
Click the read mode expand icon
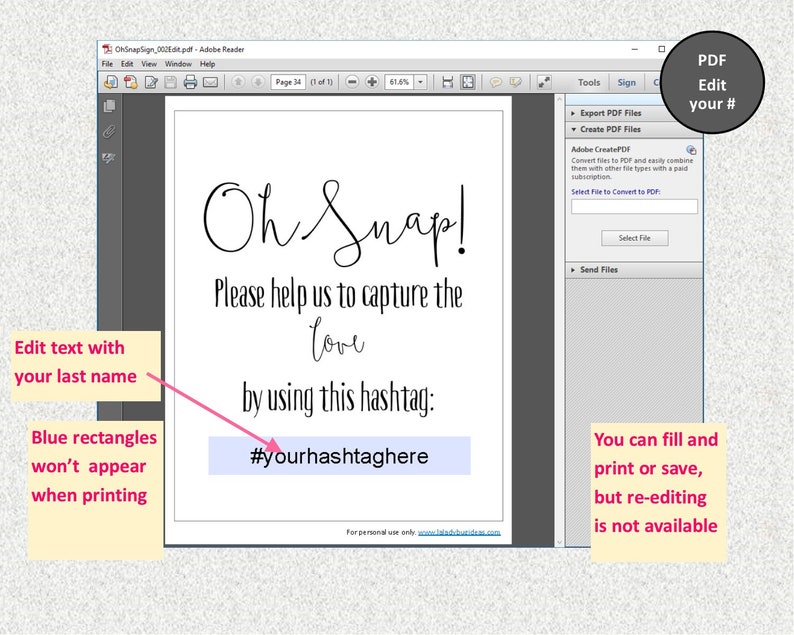pyautogui.click(x=544, y=82)
